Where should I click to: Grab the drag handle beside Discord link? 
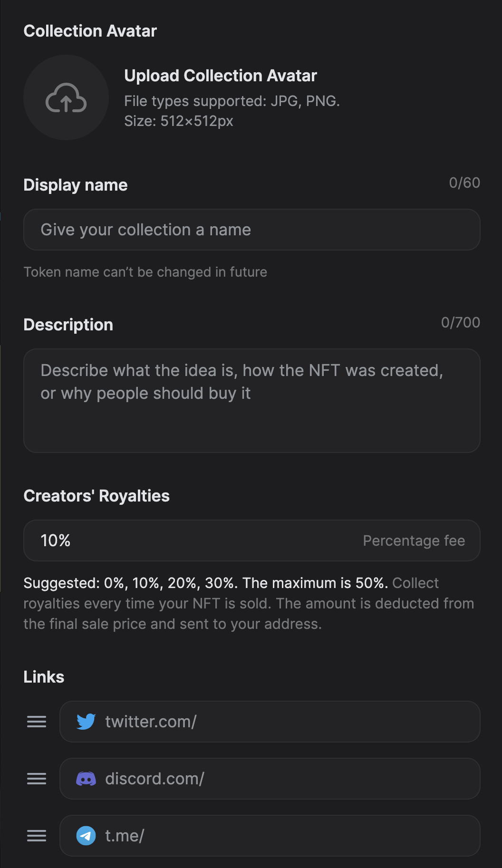pos(37,779)
